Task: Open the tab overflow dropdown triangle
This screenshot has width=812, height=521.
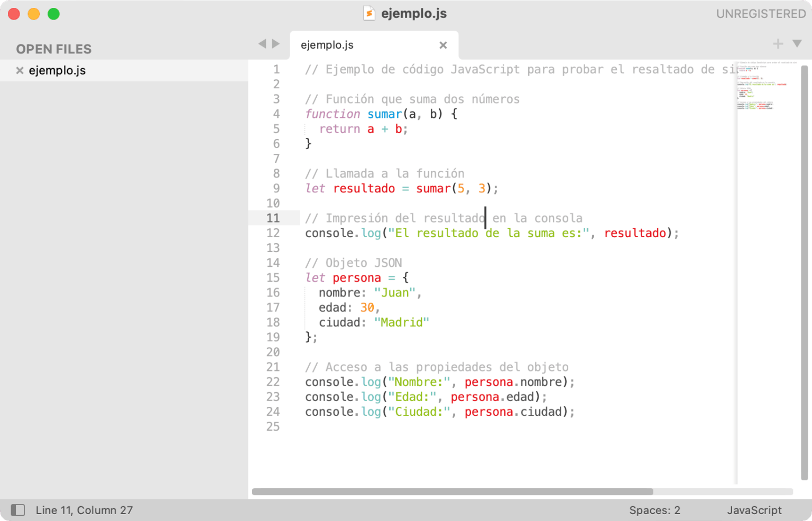Action: coord(797,44)
